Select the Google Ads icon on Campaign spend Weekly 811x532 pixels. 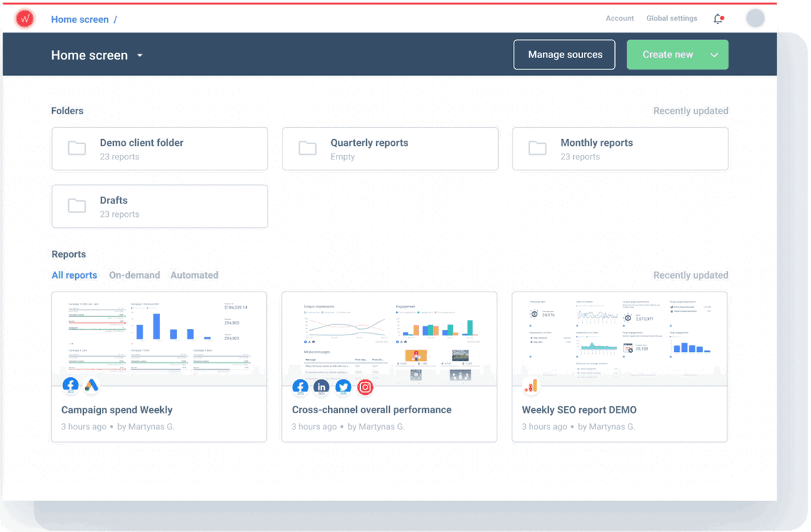click(x=91, y=385)
